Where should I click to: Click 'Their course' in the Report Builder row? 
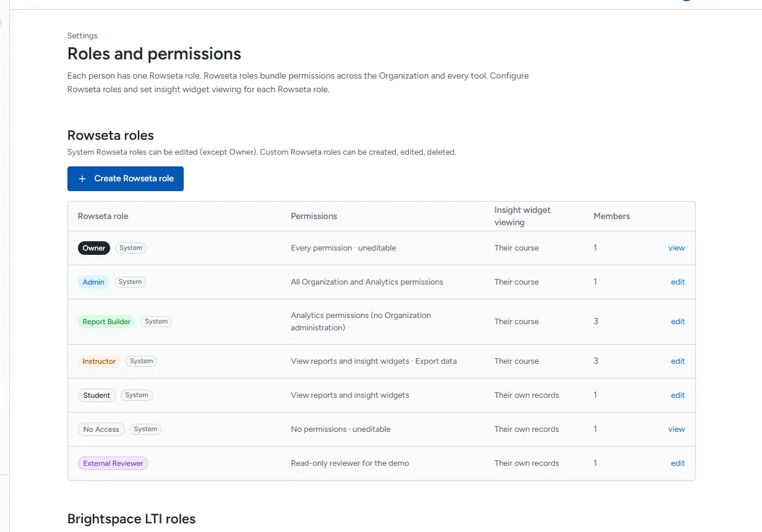click(516, 322)
